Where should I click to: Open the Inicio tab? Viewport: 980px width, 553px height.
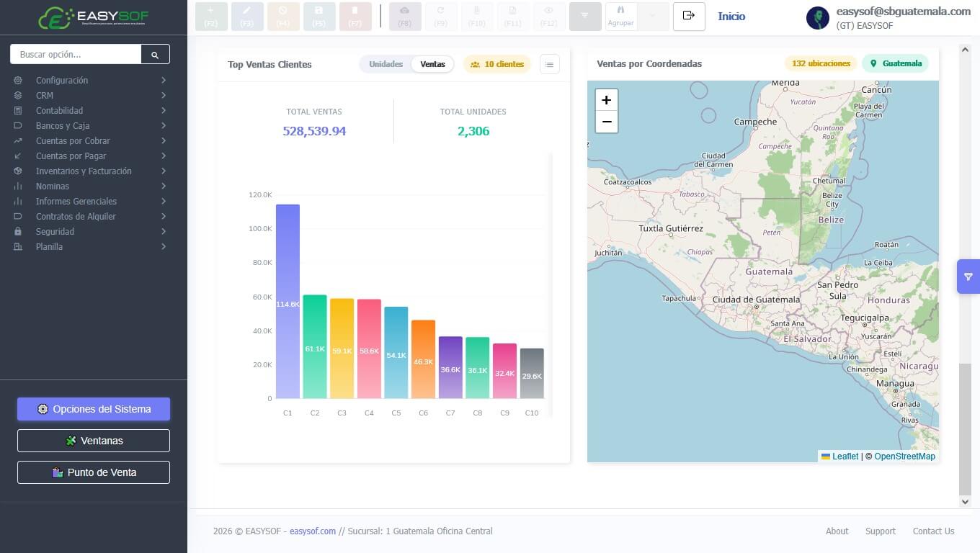coord(731,16)
